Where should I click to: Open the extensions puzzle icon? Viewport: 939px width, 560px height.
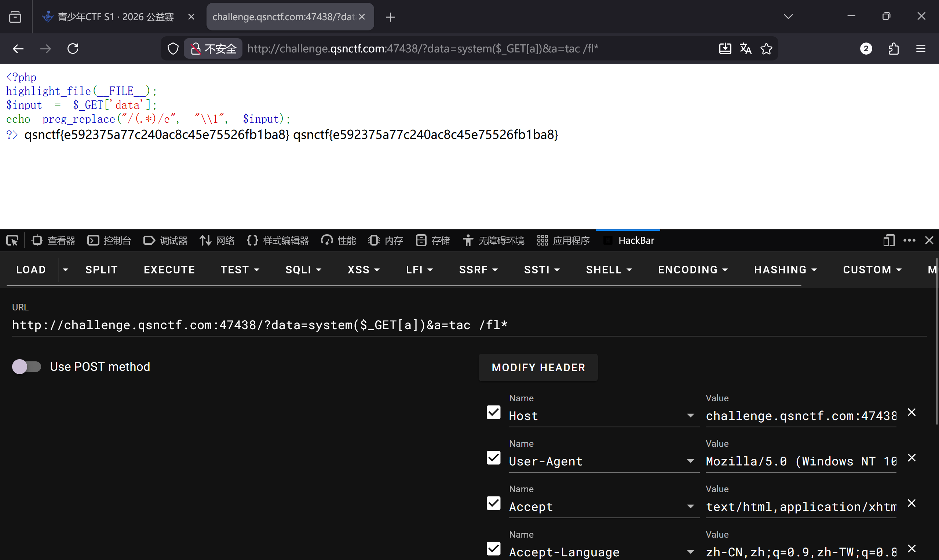click(x=893, y=49)
